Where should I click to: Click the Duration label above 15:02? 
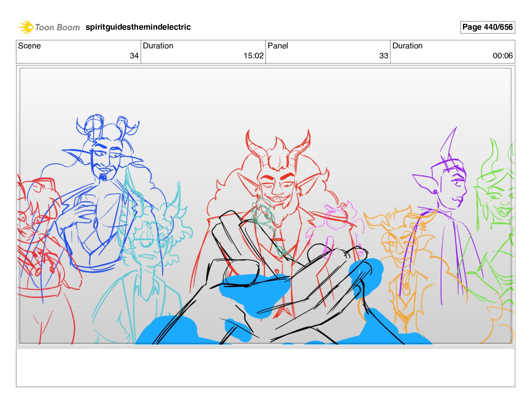(x=158, y=46)
